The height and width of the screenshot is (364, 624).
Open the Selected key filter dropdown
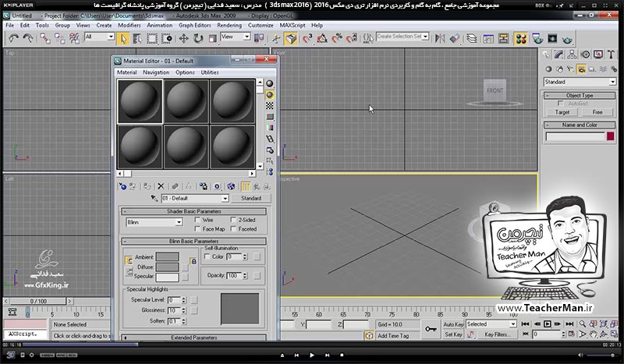coord(491,324)
